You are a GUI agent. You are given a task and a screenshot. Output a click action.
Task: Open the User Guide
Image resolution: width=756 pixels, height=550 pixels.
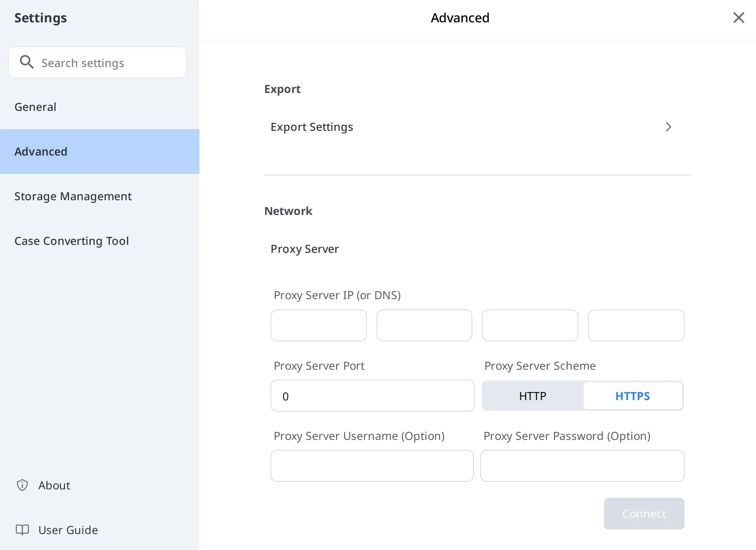(68, 530)
